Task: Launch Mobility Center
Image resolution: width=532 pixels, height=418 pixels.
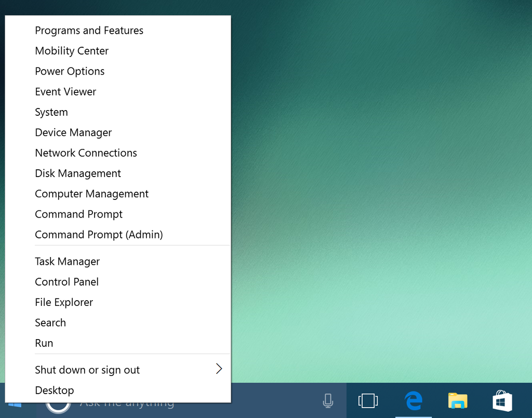Action: pos(72,51)
